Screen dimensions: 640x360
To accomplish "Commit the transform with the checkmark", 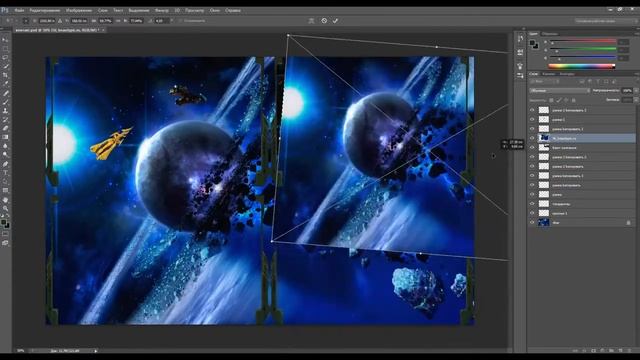I will pyautogui.click(x=335, y=20).
